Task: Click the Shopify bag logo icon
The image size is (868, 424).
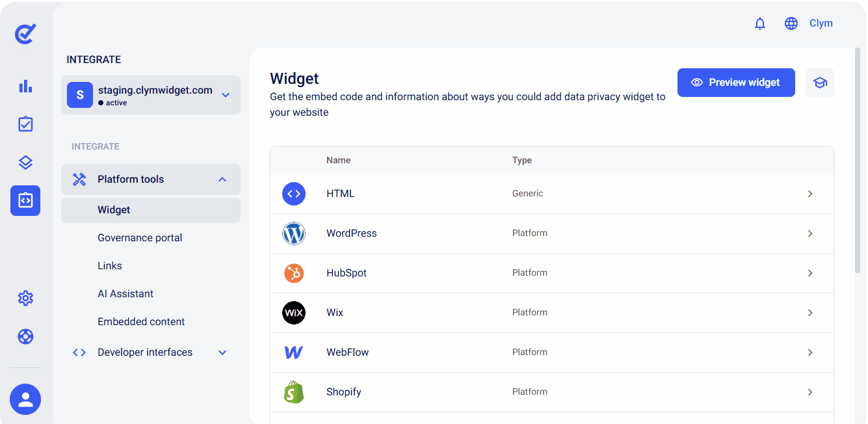Action: (x=294, y=392)
